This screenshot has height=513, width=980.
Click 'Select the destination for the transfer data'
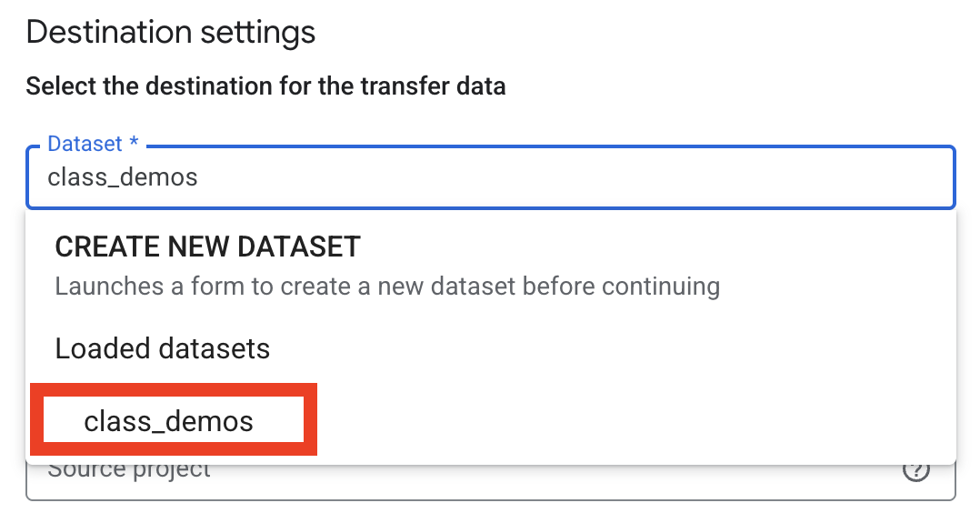click(x=265, y=87)
